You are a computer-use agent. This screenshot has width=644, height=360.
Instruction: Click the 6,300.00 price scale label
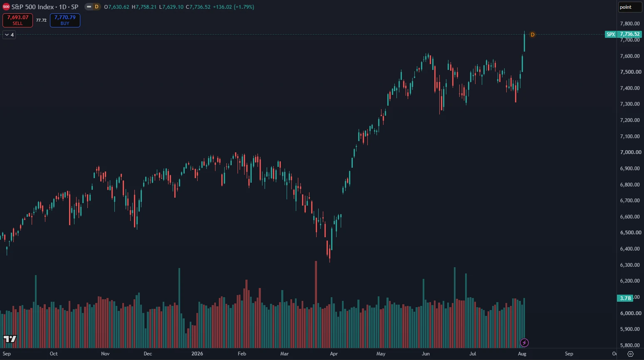pyautogui.click(x=630, y=265)
